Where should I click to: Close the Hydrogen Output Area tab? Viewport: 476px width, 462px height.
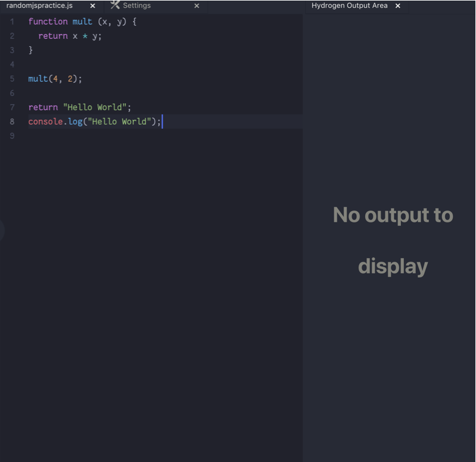tap(398, 6)
